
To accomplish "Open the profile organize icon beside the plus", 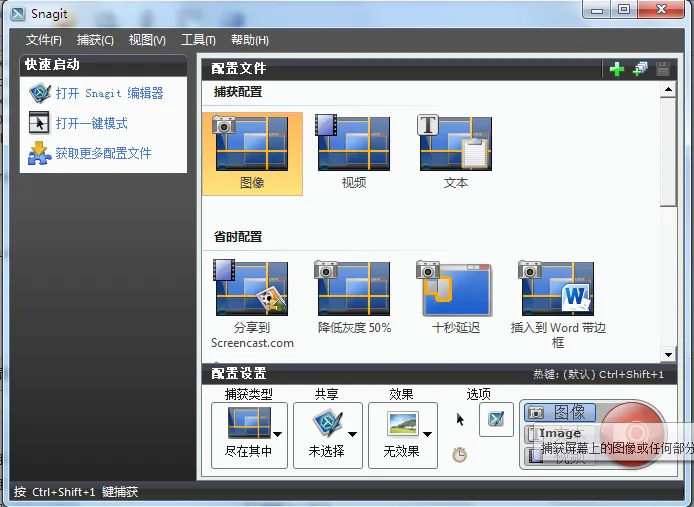I will [x=640, y=69].
